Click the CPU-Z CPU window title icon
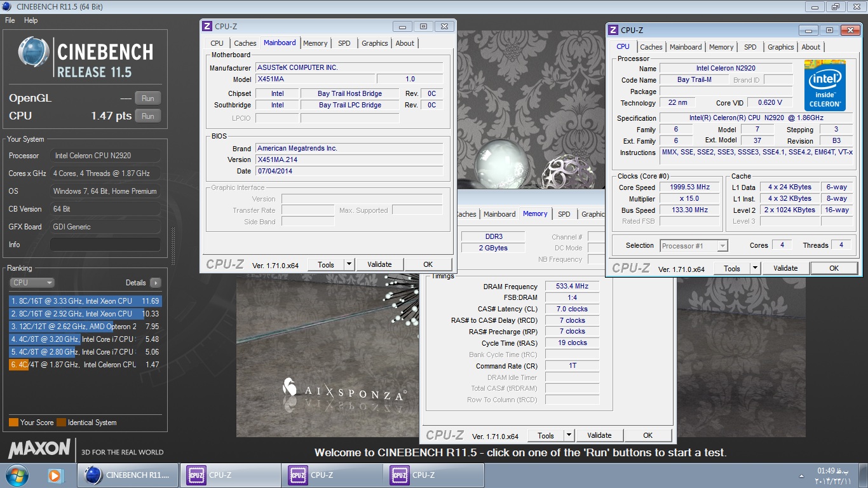Viewport: 868px width, 488px height. point(613,30)
